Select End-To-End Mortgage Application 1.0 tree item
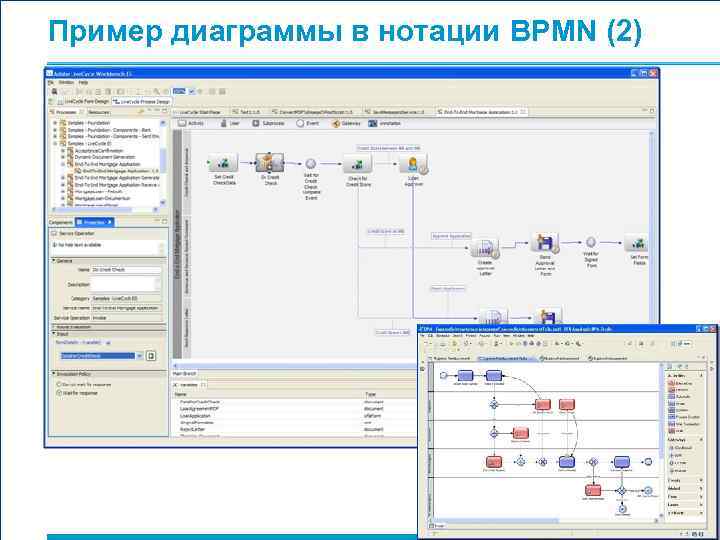 (117, 171)
